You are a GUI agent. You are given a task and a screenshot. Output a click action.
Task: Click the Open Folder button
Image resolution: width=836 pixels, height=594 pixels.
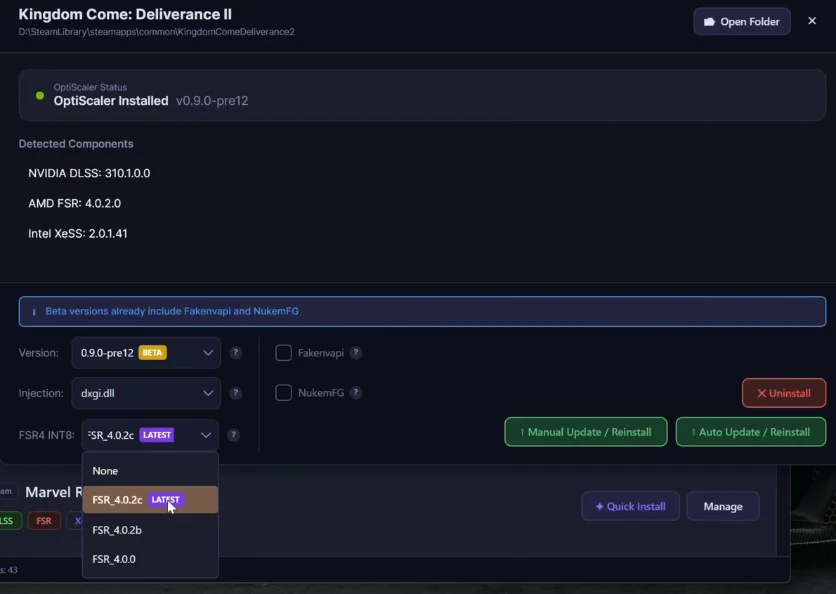pyautogui.click(x=741, y=21)
